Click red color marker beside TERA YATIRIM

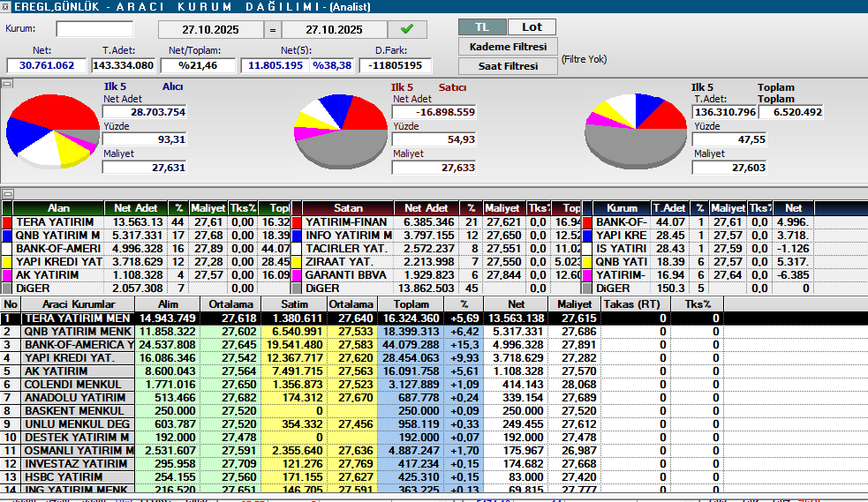pyautogui.click(x=8, y=222)
